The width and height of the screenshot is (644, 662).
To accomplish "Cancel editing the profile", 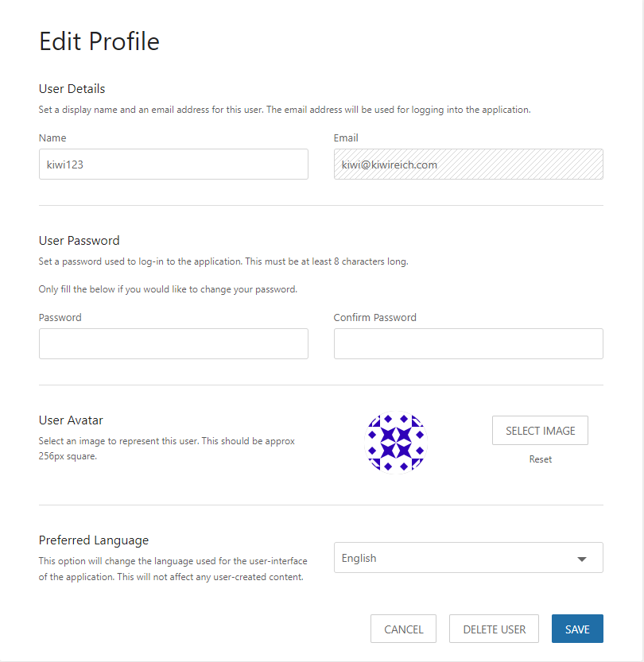I will pyautogui.click(x=403, y=629).
